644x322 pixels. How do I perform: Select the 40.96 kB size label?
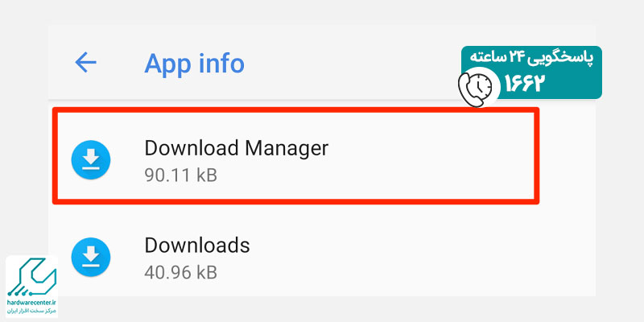click(x=180, y=272)
